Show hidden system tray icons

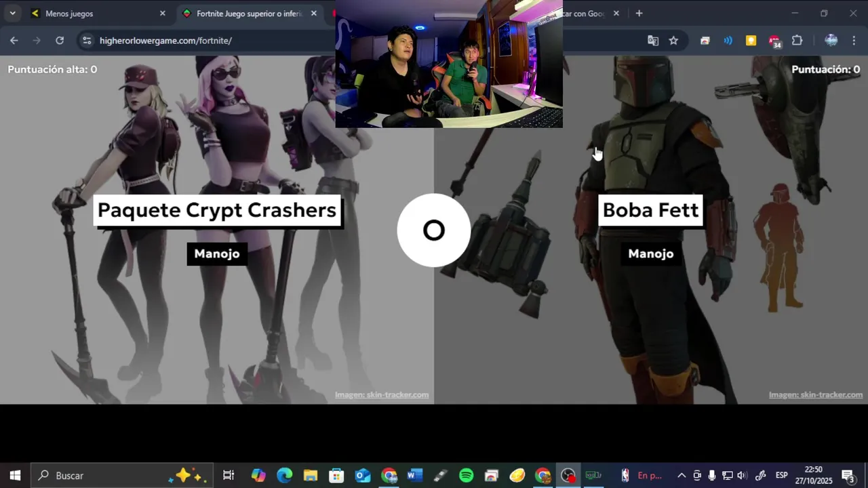[682, 476]
